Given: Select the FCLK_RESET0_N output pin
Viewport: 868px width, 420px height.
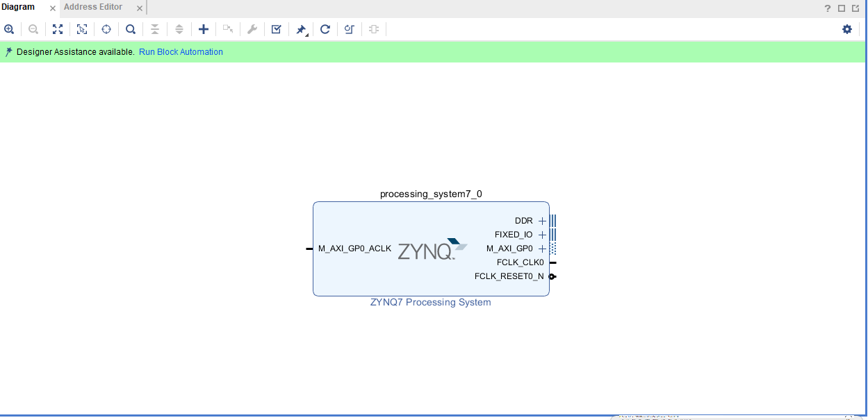Looking at the screenshot, I should [x=552, y=276].
